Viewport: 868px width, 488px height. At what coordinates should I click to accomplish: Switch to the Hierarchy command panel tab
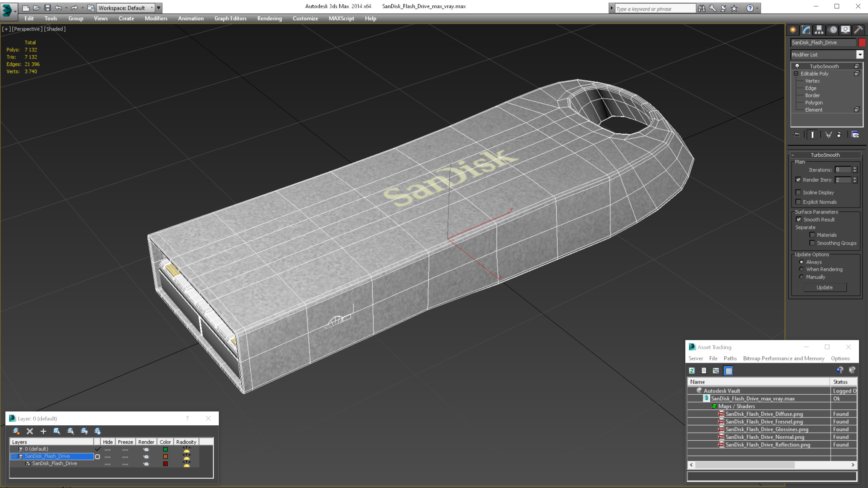click(819, 30)
